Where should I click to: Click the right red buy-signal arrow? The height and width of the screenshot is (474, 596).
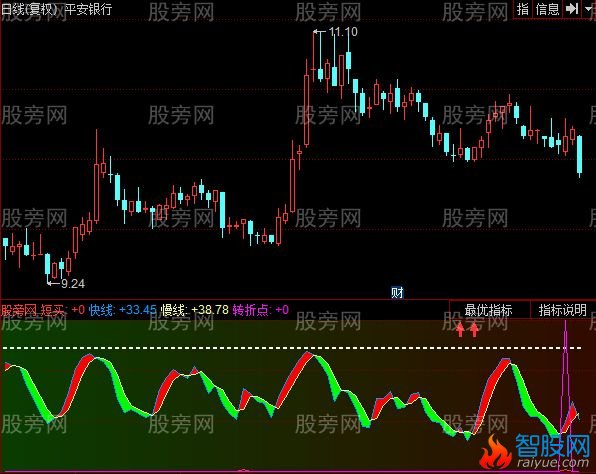(474, 330)
